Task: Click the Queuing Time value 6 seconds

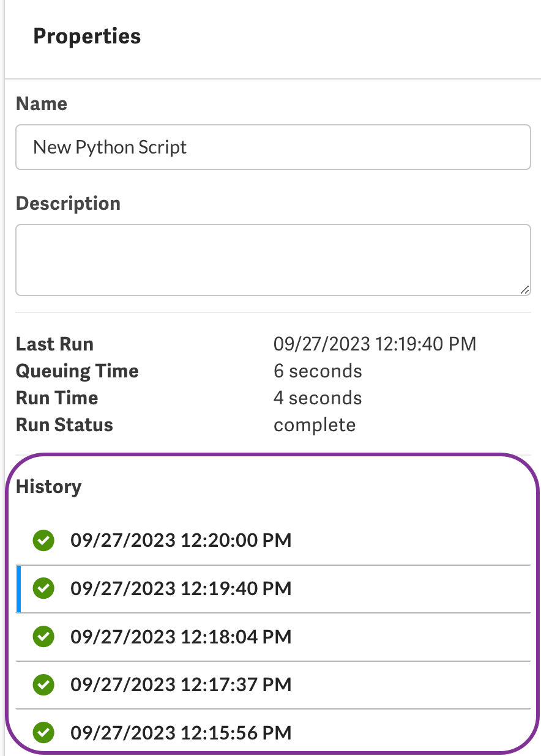Action: [x=318, y=371]
